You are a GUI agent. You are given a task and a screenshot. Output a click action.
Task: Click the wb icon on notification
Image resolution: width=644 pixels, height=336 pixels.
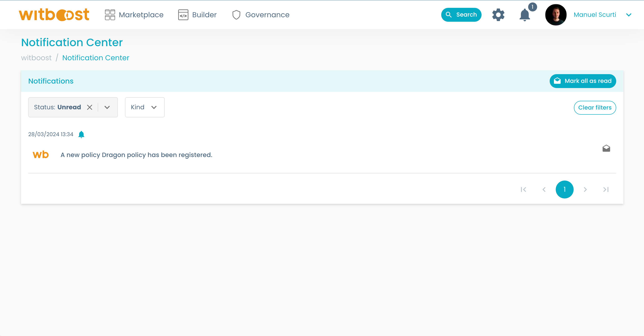[x=41, y=155]
